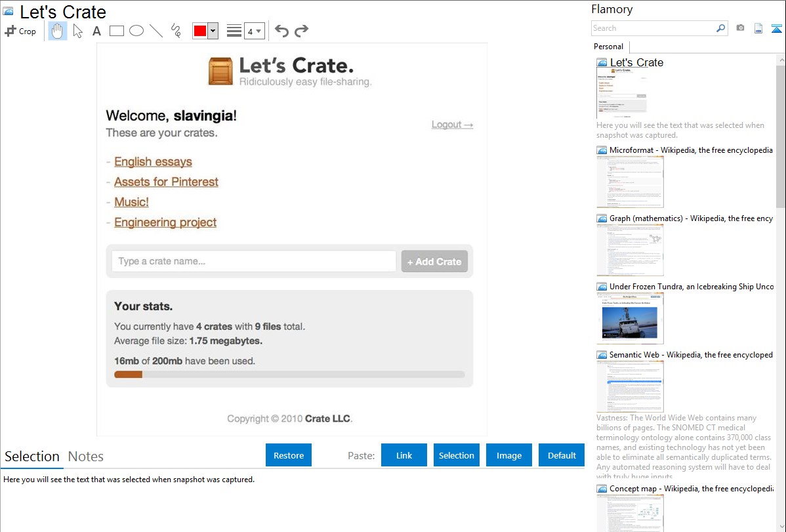Click the icon beside Microformat - Wikipedia

(602, 150)
